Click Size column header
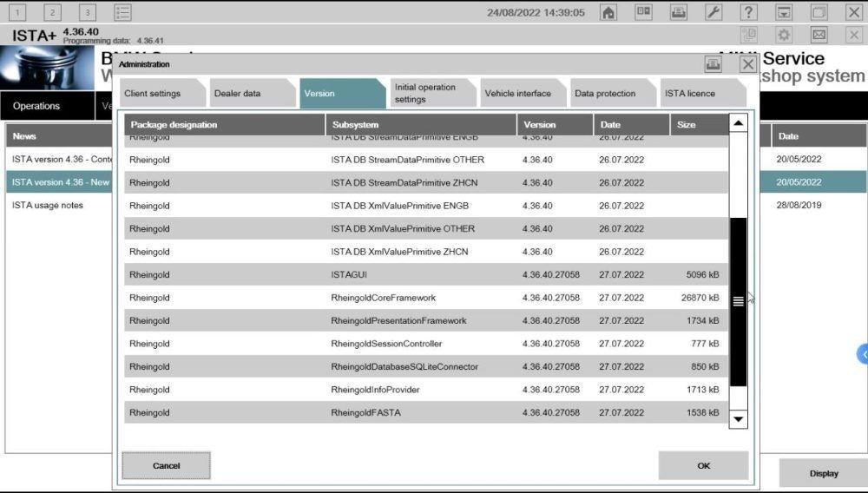The height and width of the screenshot is (493, 868). pos(700,124)
